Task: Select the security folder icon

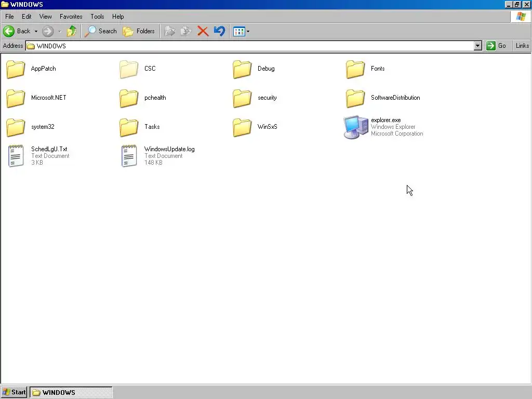Action: click(242, 98)
